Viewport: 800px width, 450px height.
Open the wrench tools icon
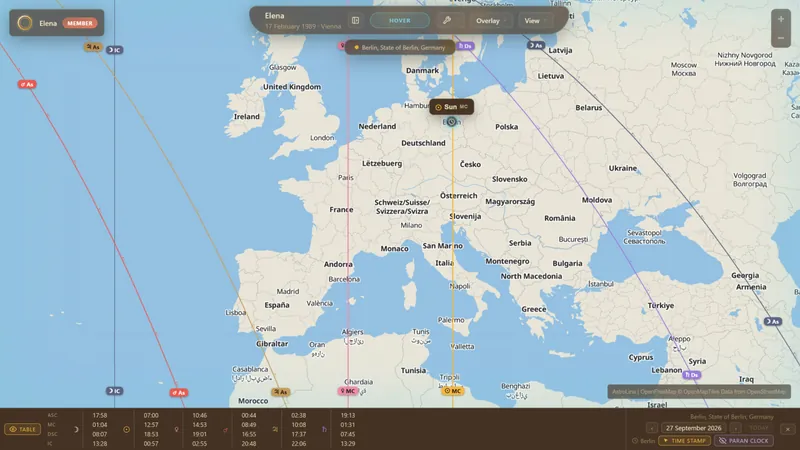(446, 20)
